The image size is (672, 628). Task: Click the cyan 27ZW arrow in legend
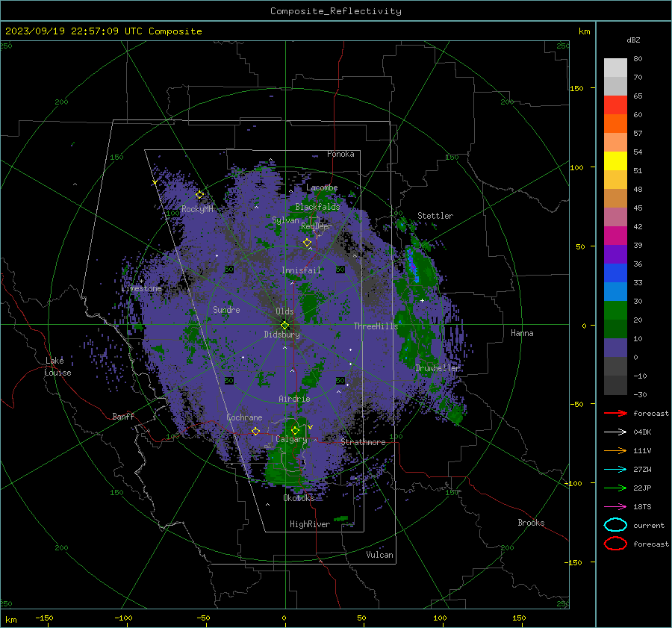point(615,470)
